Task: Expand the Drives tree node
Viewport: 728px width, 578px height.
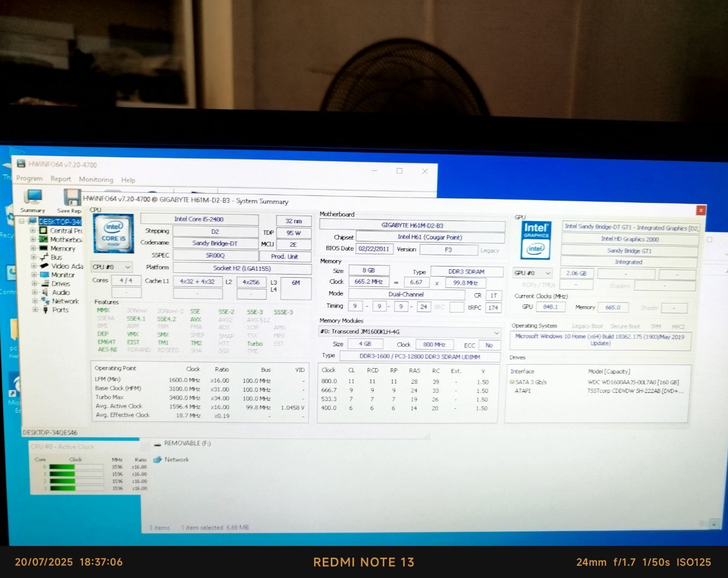Action: (34, 284)
